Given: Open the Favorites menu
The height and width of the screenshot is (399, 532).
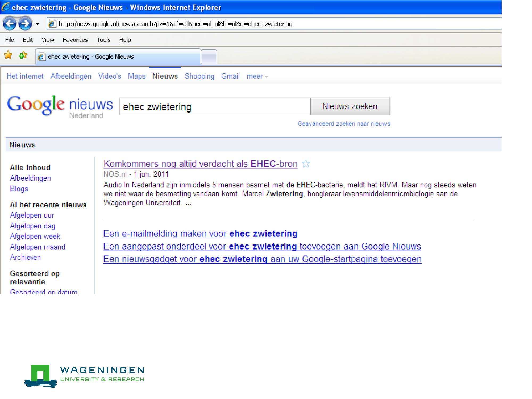Looking at the screenshot, I should (x=75, y=40).
